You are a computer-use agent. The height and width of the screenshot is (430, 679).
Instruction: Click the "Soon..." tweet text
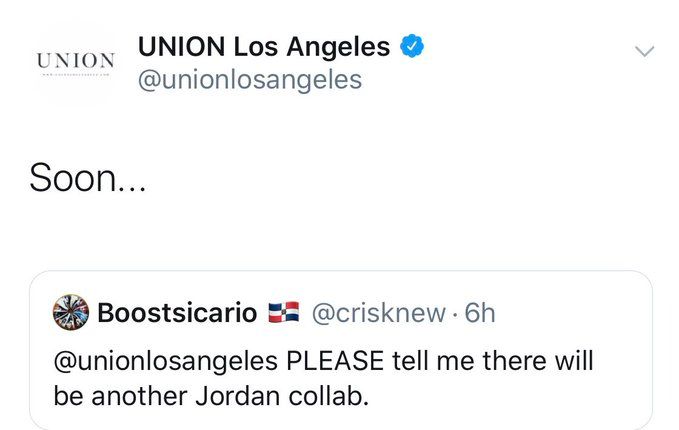coord(88,178)
